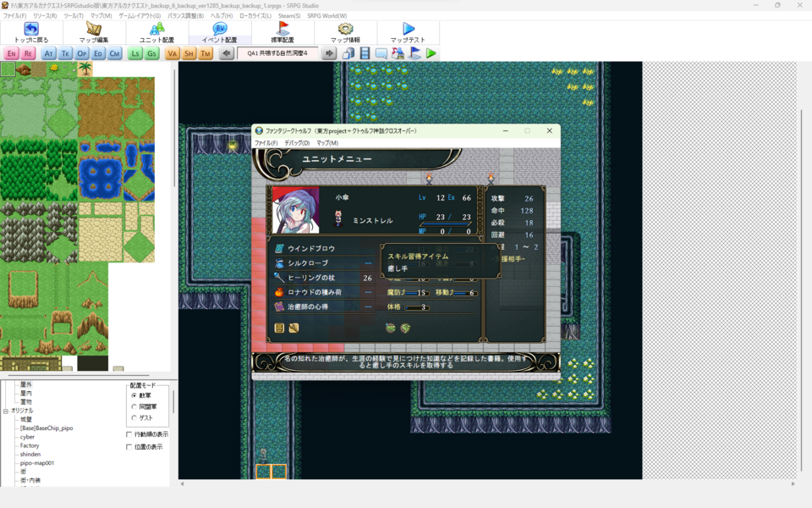Click the pink EN toolbar button
The width and height of the screenshot is (812, 508).
coord(11,53)
